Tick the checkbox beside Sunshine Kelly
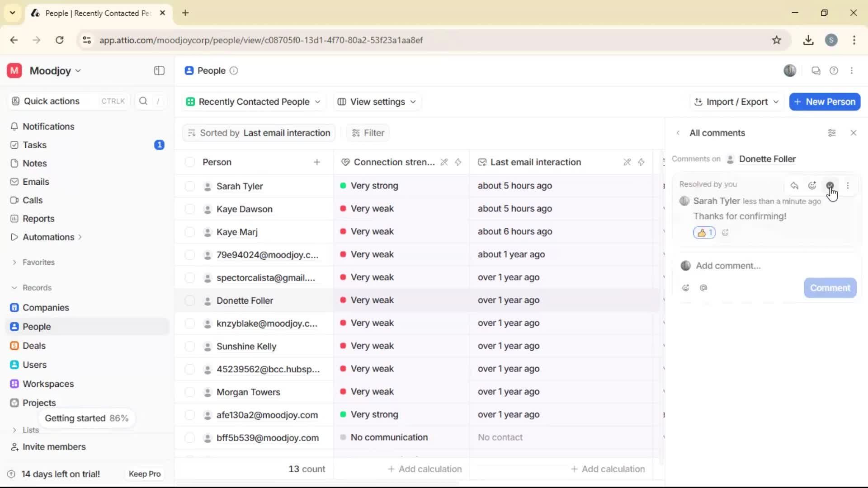 coord(189,346)
